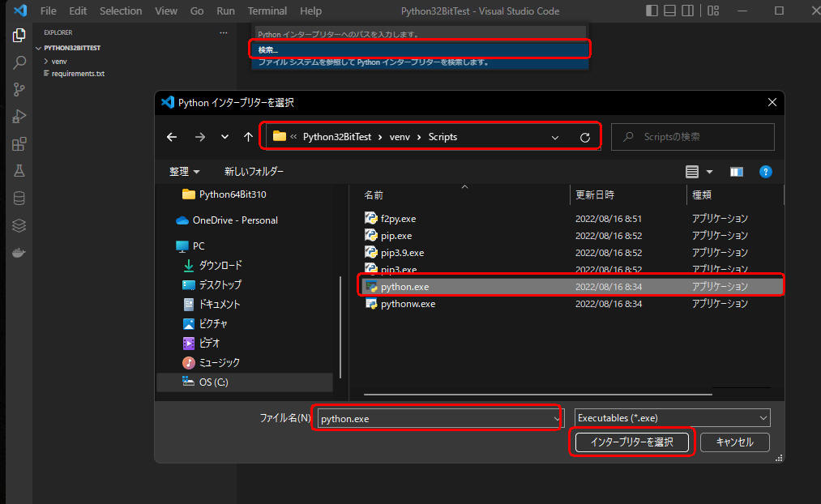Open the Terminal menu
821x504 pixels.
(267, 11)
